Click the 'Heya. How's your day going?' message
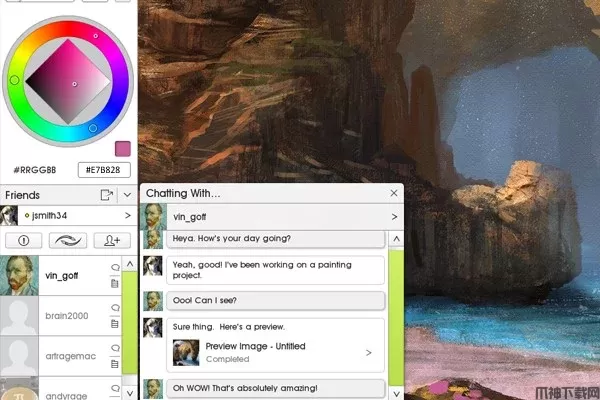The height and width of the screenshot is (400, 600). (x=276, y=239)
